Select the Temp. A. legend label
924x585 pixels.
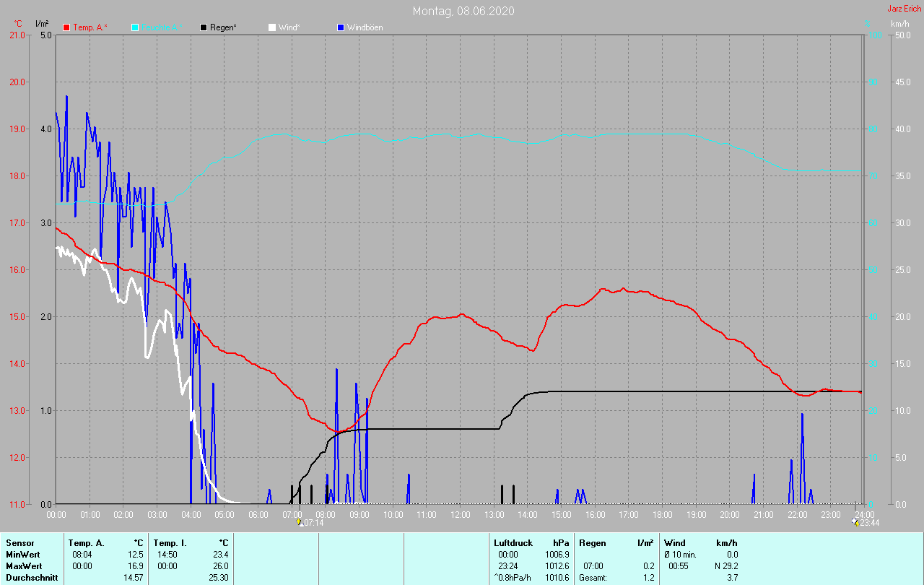90,27
